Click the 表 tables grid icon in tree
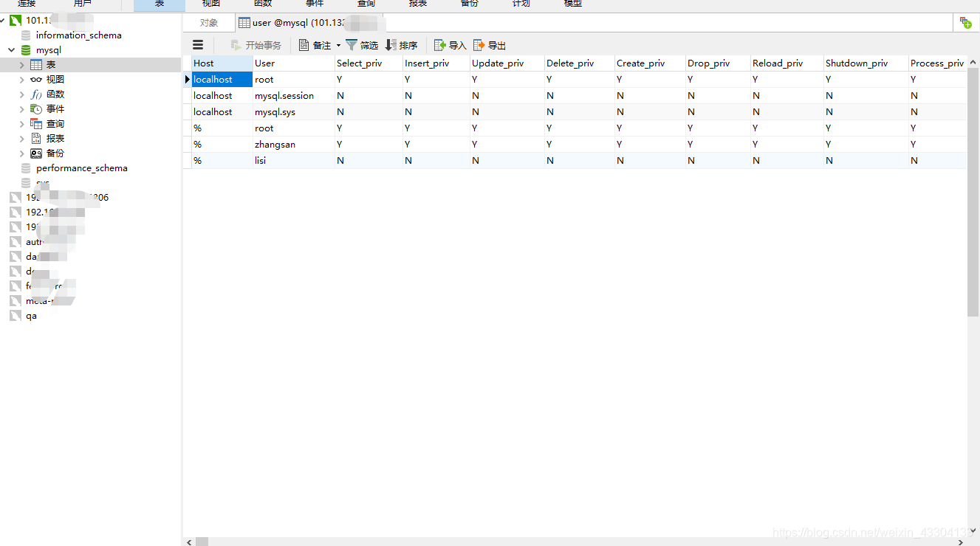The width and height of the screenshot is (980, 546). pyautogui.click(x=36, y=65)
